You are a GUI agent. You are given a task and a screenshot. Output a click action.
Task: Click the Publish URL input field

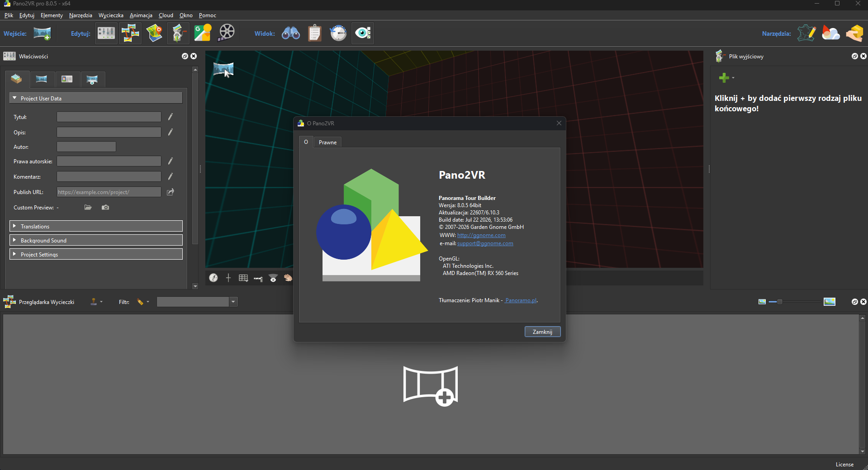click(109, 192)
